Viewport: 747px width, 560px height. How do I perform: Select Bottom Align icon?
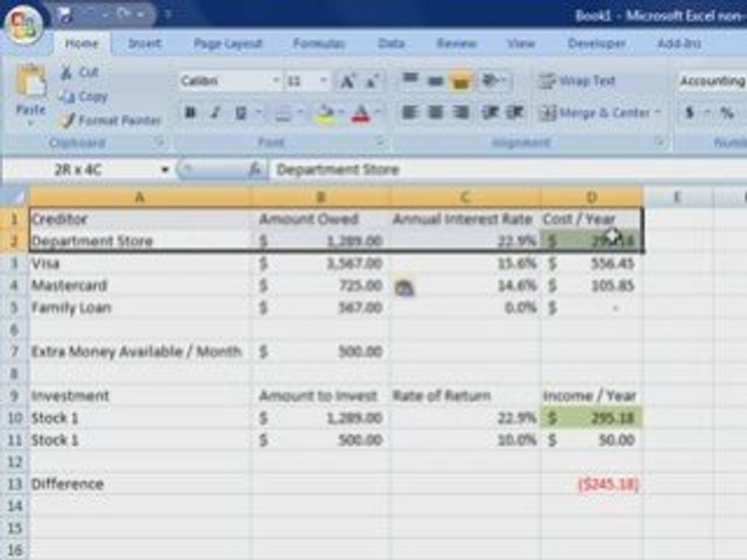pyautogui.click(x=461, y=81)
